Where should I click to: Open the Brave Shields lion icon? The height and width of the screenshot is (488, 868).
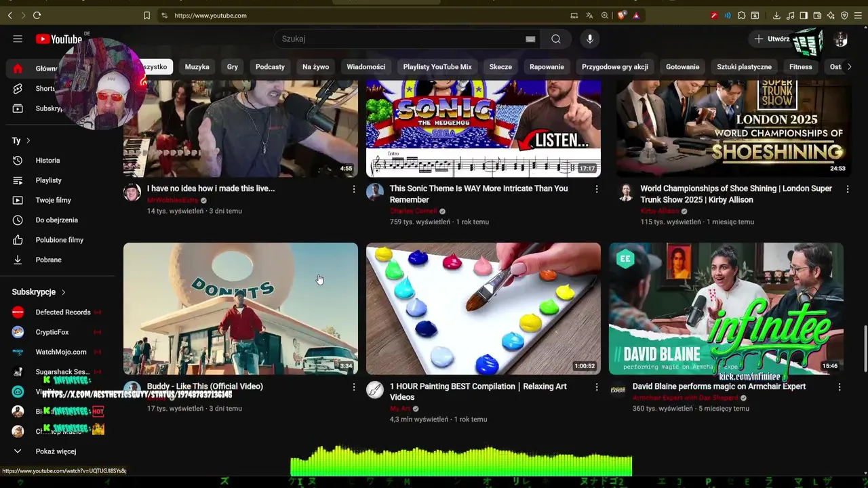coord(621,15)
